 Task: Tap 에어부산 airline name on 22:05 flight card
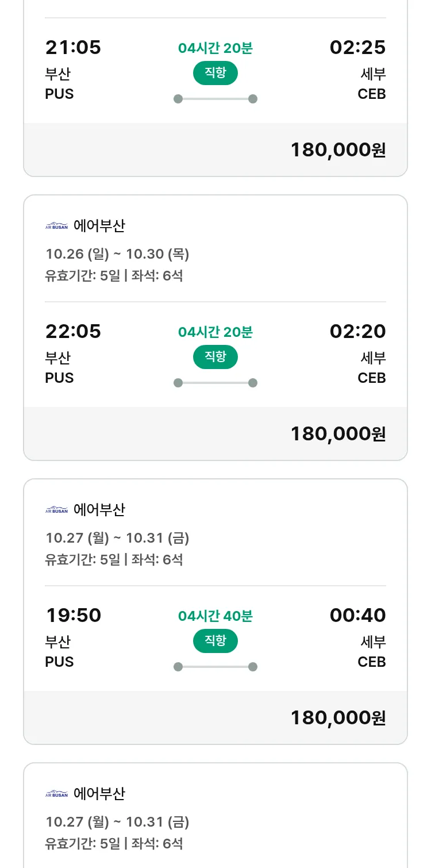coord(99,226)
